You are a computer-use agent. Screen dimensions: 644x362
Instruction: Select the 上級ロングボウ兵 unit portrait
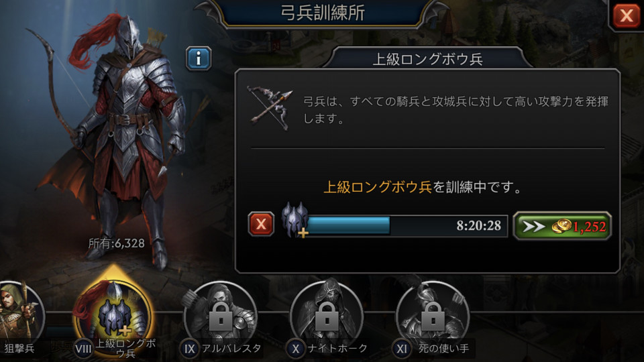[113, 313]
